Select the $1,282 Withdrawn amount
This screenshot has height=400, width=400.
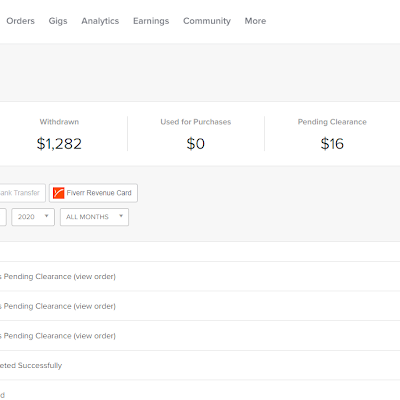(59, 144)
